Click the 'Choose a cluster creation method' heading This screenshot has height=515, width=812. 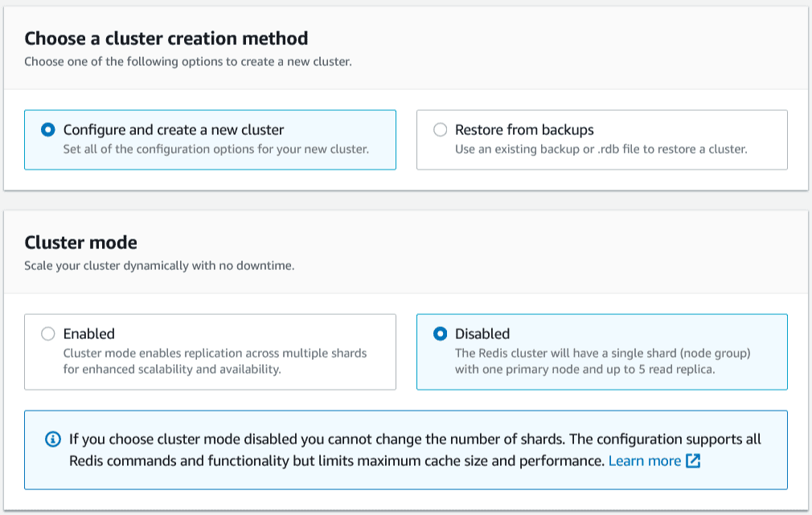166,39
